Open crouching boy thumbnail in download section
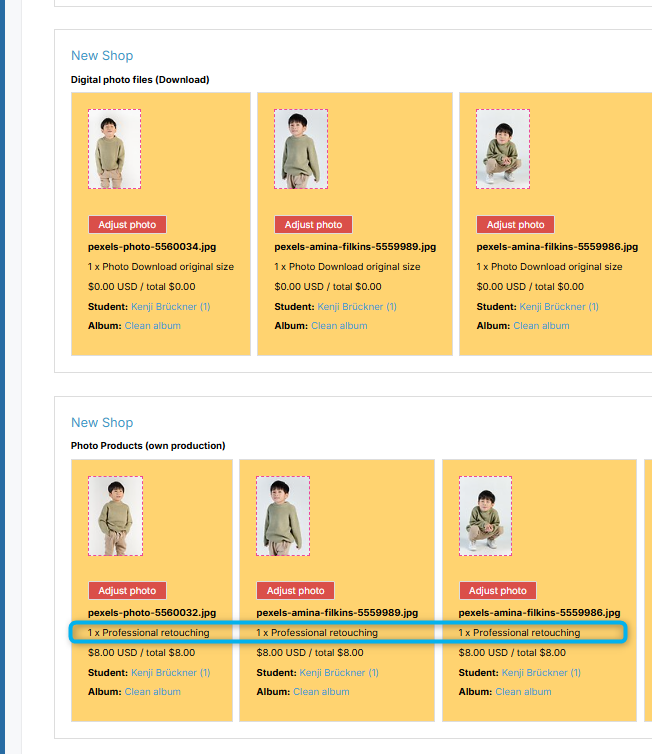 (503, 149)
